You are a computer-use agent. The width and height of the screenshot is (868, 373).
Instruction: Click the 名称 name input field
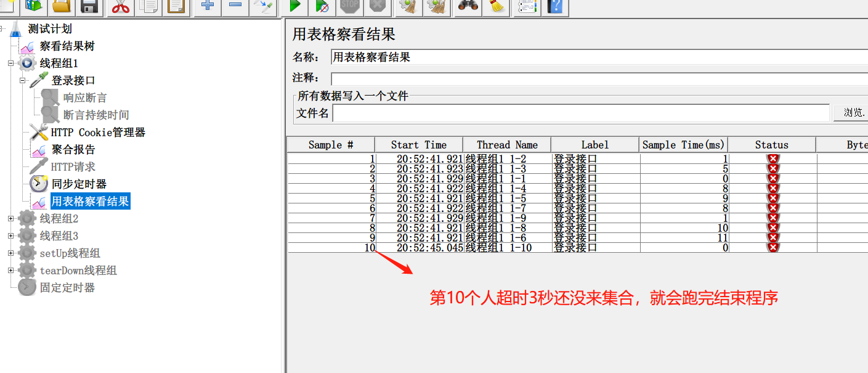coord(599,57)
